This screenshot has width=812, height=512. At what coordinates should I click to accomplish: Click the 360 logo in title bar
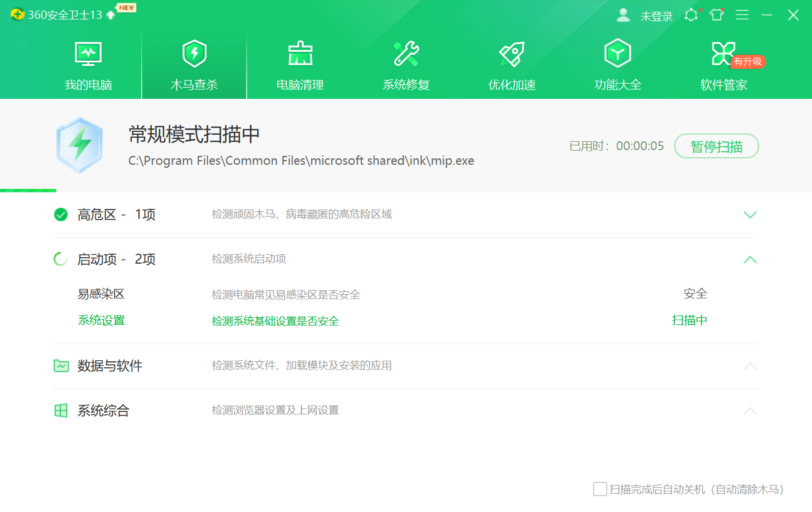[17, 15]
